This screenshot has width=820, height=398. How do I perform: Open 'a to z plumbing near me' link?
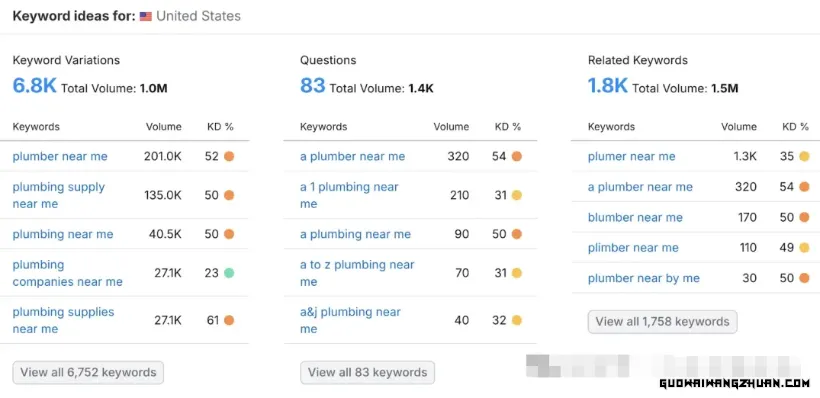pos(357,273)
